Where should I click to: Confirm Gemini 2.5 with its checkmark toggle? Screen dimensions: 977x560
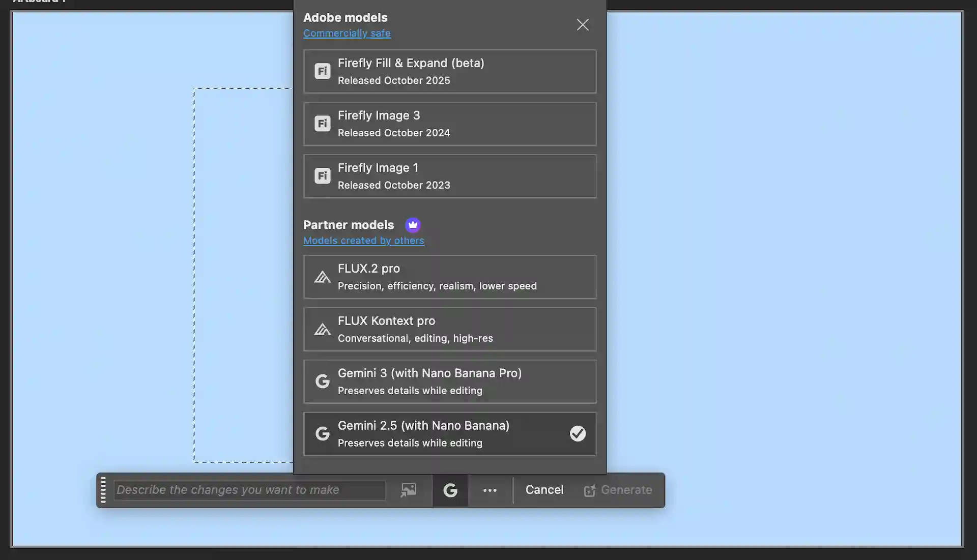(577, 433)
